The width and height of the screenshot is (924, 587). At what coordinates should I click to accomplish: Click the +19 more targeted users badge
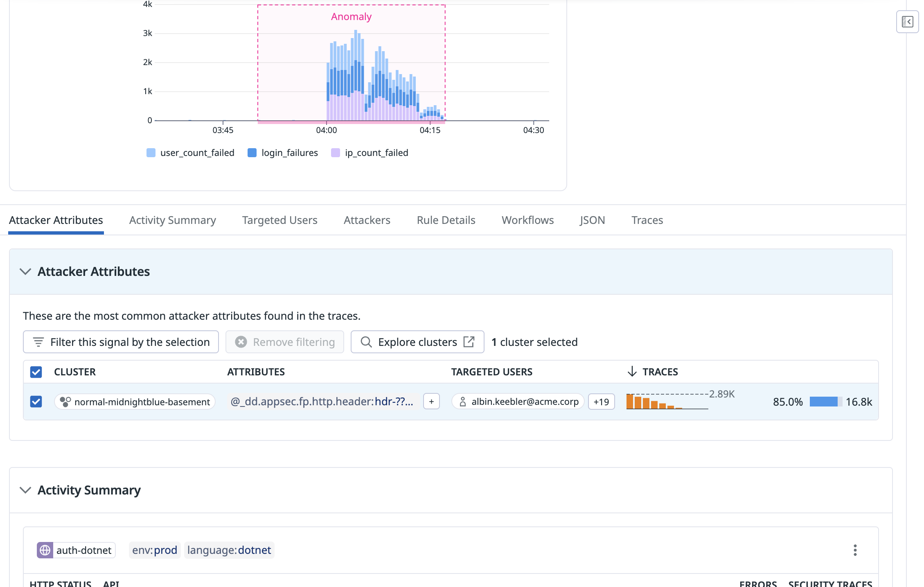(x=601, y=402)
